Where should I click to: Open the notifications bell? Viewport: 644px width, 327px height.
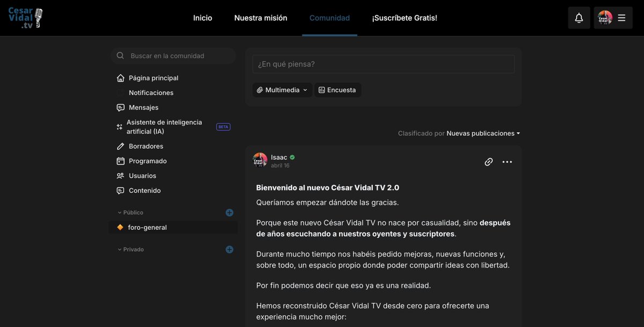[578, 18]
